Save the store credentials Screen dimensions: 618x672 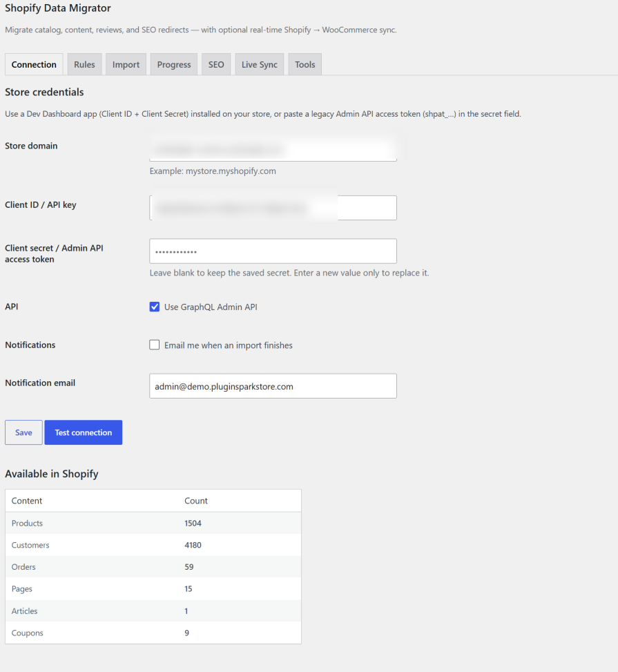click(x=23, y=432)
